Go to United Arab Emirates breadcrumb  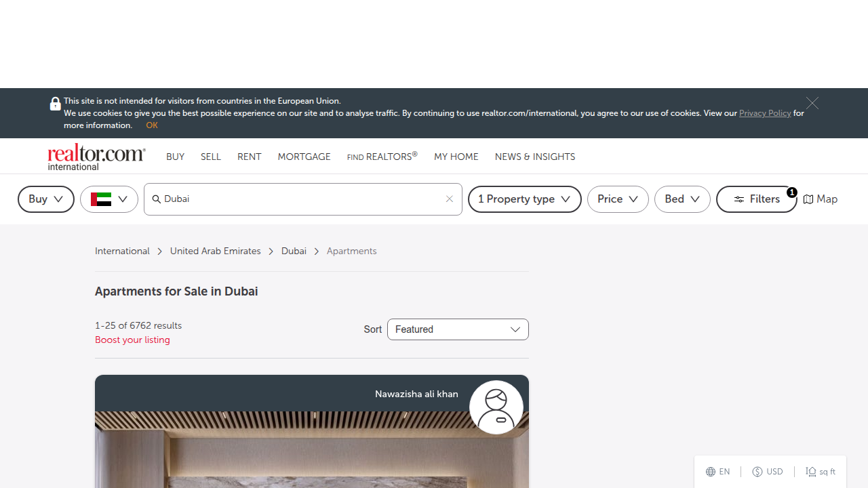[215, 251]
